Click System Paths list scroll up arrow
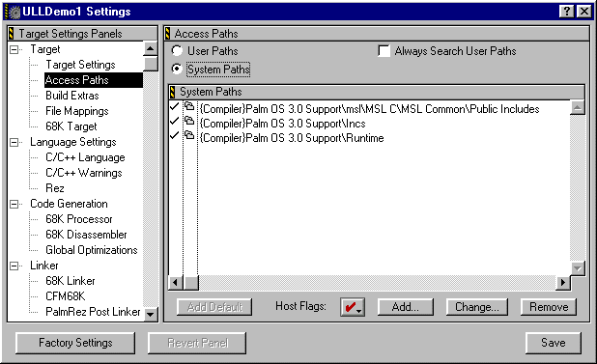The width and height of the screenshot is (597, 364). [x=578, y=107]
